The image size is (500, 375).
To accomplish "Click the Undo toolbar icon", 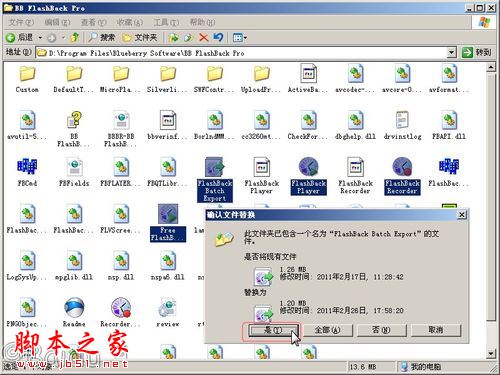I will coord(218,37).
